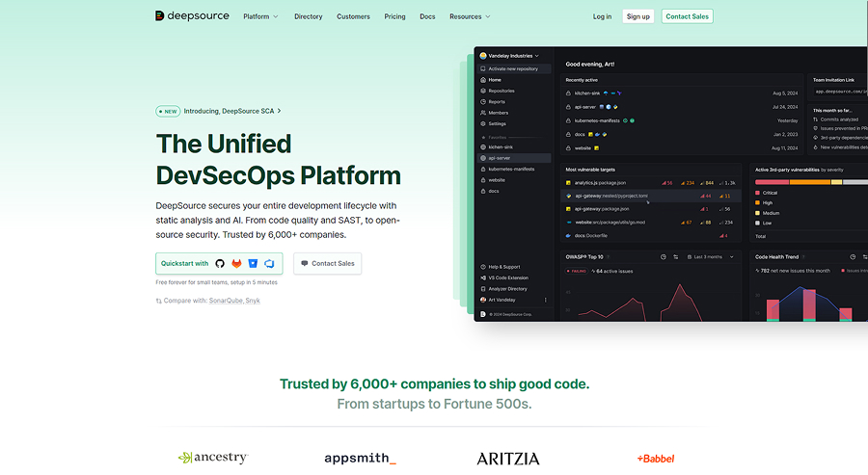Click the Help & Support icon in the sidebar
Viewport: 868px width, 475px height.
(483, 267)
